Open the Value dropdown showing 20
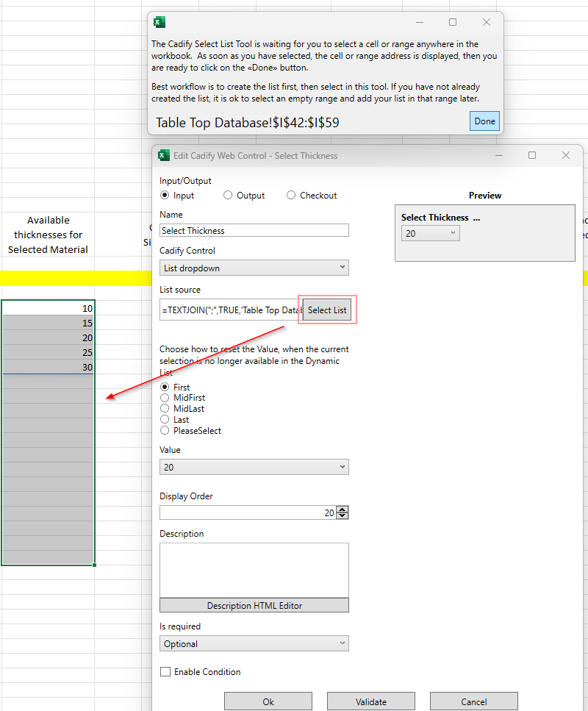This screenshot has height=711, width=588. pos(254,467)
